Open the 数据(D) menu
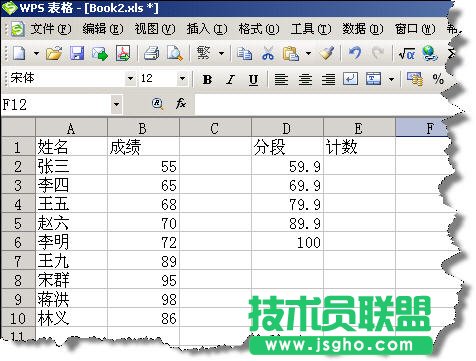Screen dimensions: 476x361 point(363,29)
